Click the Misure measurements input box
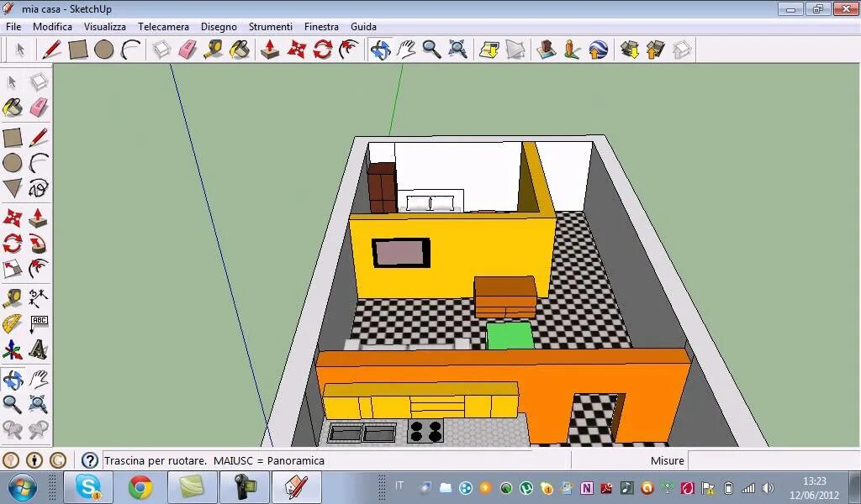 (774, 460)
